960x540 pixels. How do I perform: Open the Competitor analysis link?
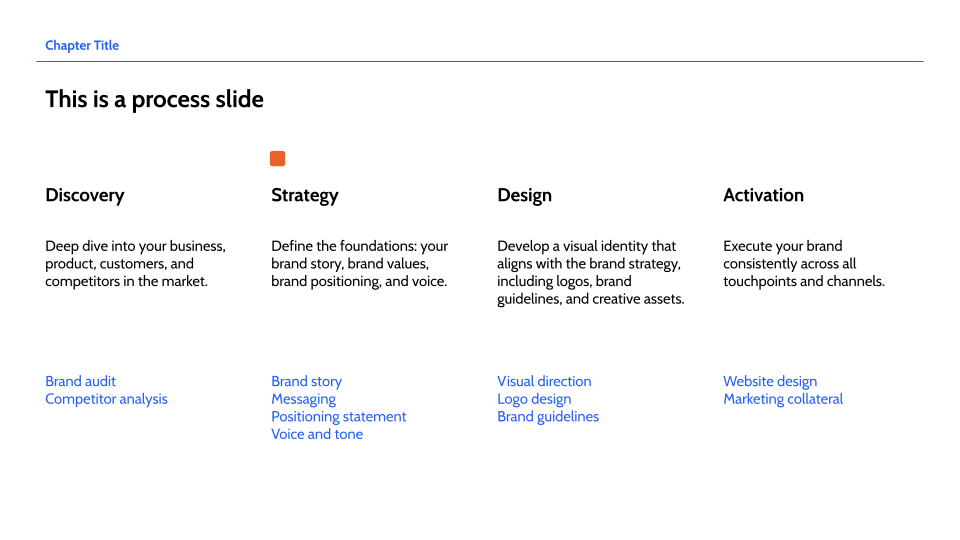[x=106, y=399]
